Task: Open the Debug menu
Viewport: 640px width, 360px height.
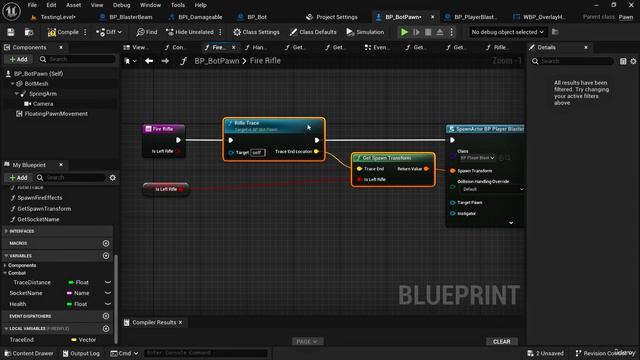Action: tap(121, 5)
